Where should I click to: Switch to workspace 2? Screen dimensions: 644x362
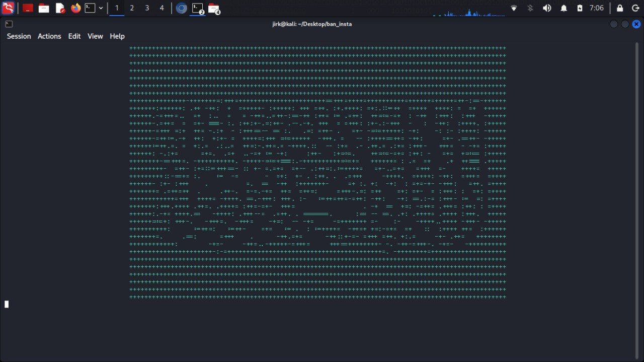pyautogui.click(x=132, y=8)
